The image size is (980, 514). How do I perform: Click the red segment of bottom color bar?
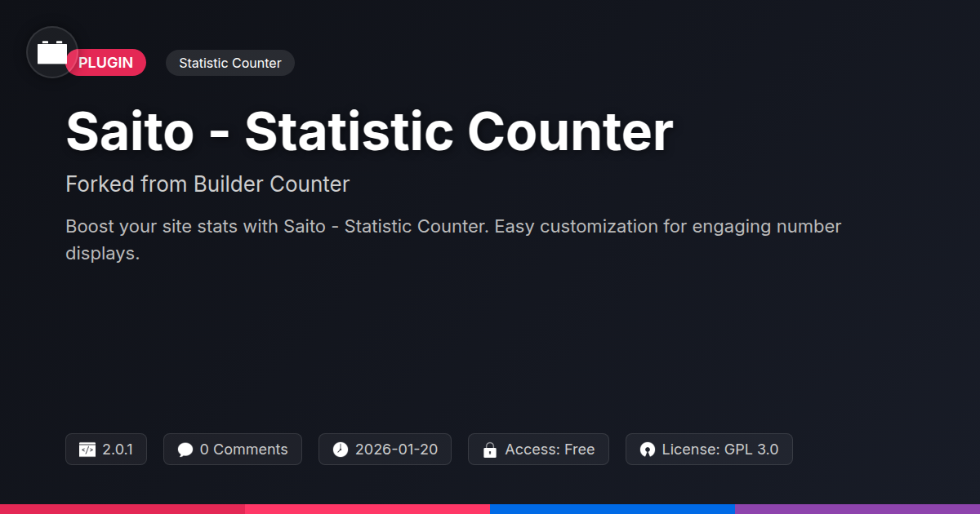[x=122, y=509]
